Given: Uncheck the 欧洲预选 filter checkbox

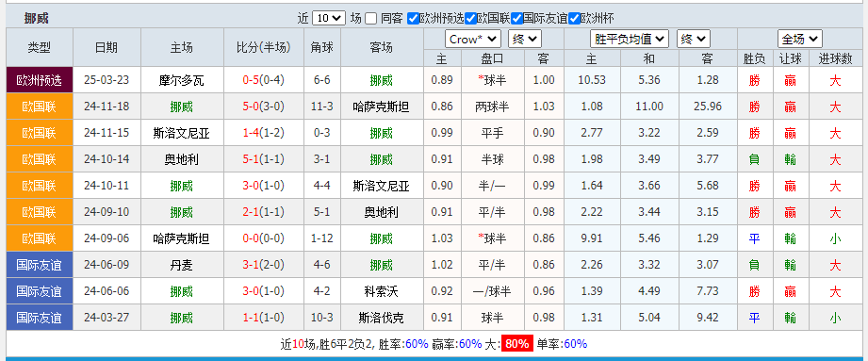Looking at the screenshot, I should tap(413, 18).
